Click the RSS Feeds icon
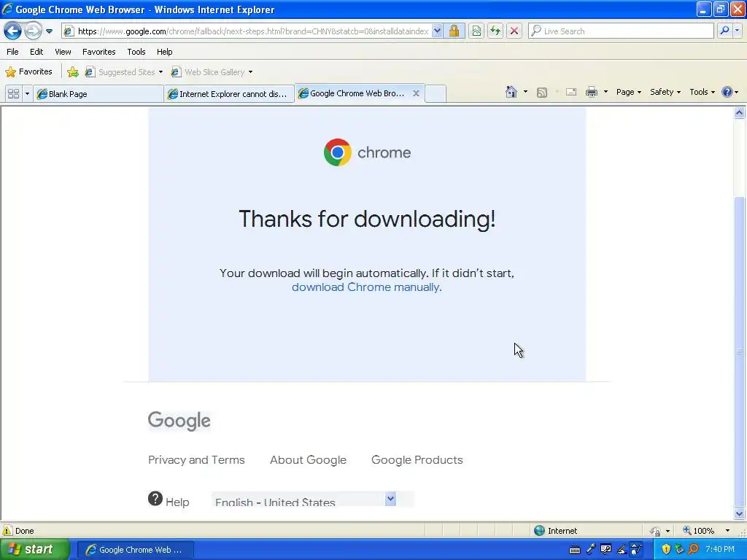 [x=542, y=93]
